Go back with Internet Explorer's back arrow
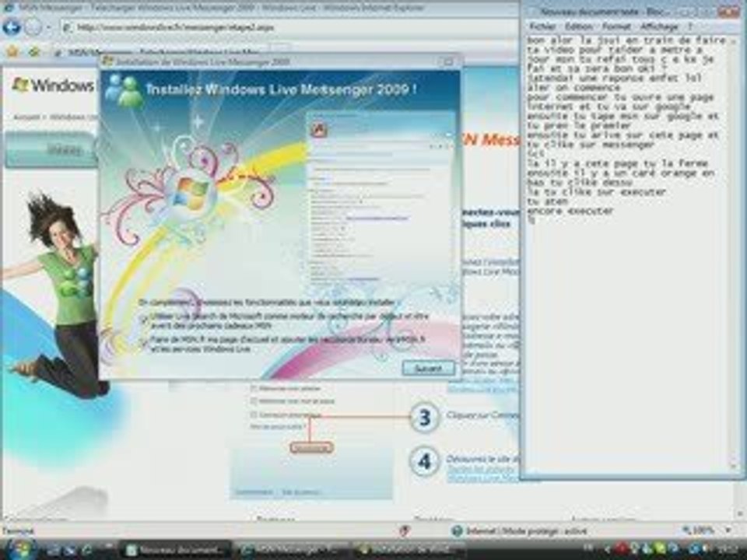The height and width of the screenshot is (560, 747). [x=12, y=27]
